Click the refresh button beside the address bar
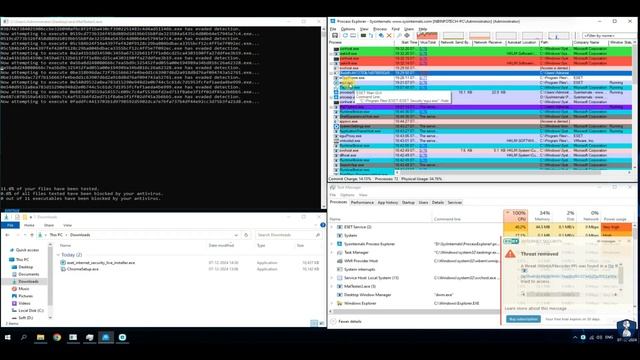Image resolution: width=640 pixels, height=360 pixels. [x=246, y=235]
